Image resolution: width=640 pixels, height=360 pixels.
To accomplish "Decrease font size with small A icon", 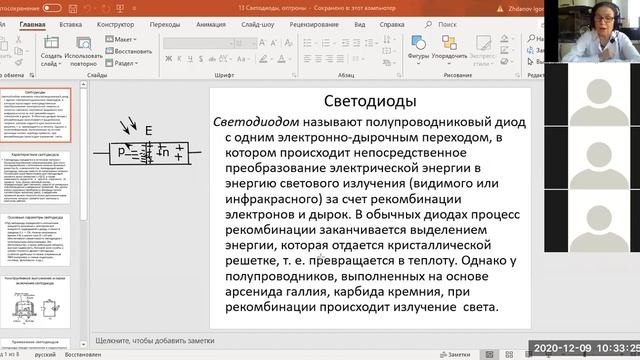I will pos(274,43).
